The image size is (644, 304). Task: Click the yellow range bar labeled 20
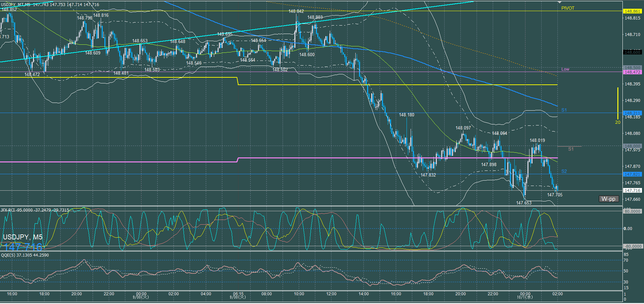(x=618, y=104)
